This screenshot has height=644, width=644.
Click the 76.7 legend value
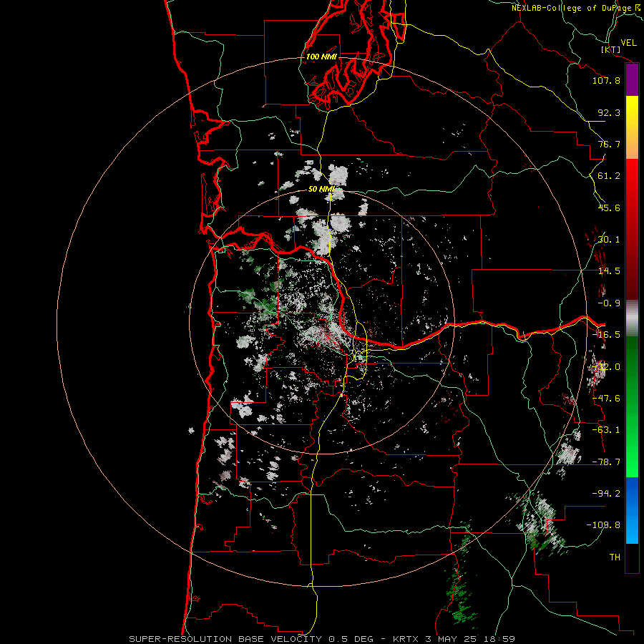coord(609,144)
